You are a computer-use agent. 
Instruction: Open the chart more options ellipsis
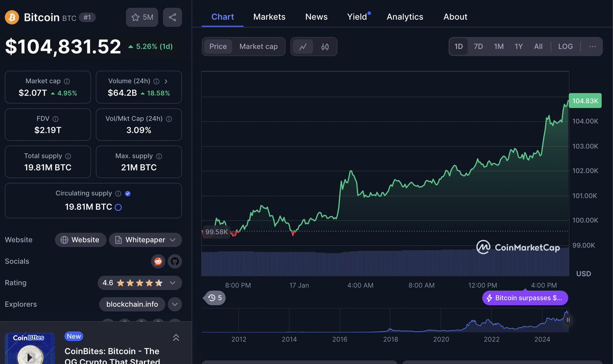pyautogui.click(x=593, y=46)
